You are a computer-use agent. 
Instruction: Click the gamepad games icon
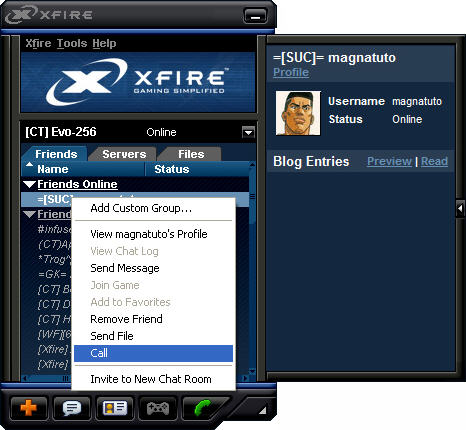[x=158, y=408]
